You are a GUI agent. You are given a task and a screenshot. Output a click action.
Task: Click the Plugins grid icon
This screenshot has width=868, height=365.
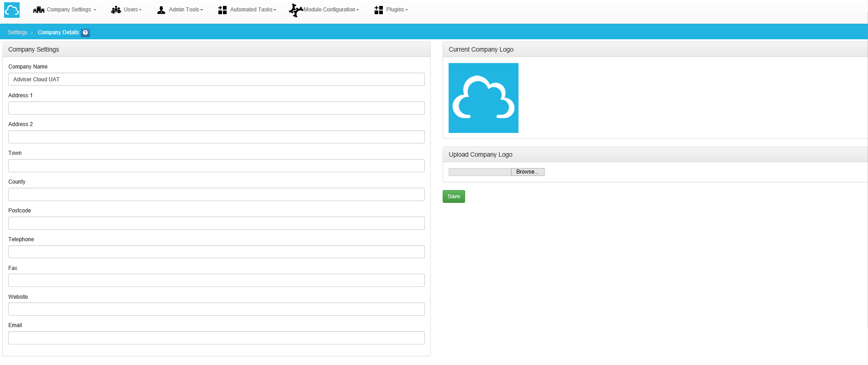379,10
